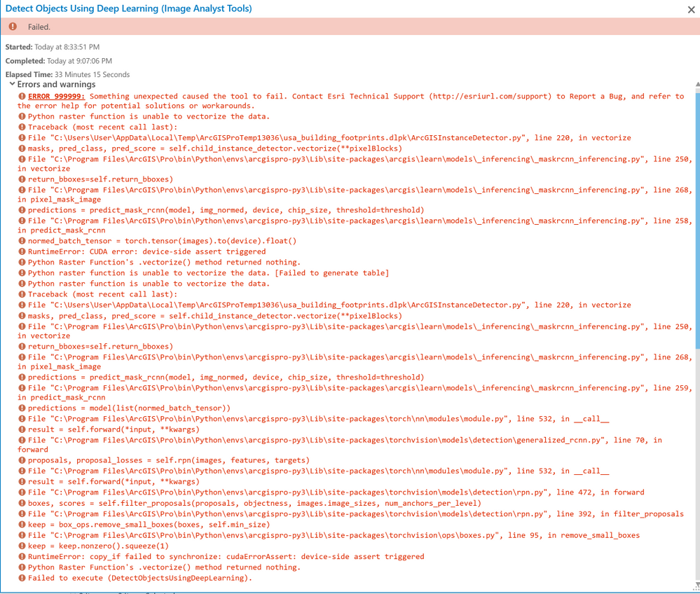The height and width of the screenshot is (594, 700).
Task: Click error icon next to 'RuntimeError: CUDA error'
Action: click(22, 251)
